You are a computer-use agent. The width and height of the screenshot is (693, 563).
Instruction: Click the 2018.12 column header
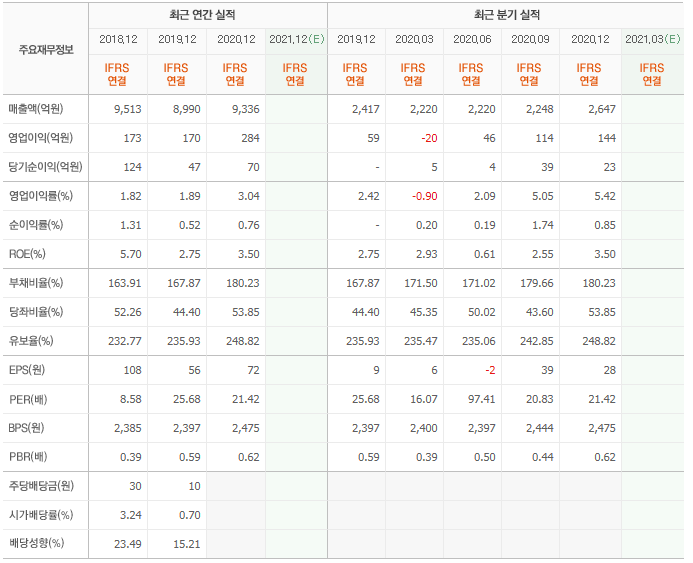[x=118, y=39]
